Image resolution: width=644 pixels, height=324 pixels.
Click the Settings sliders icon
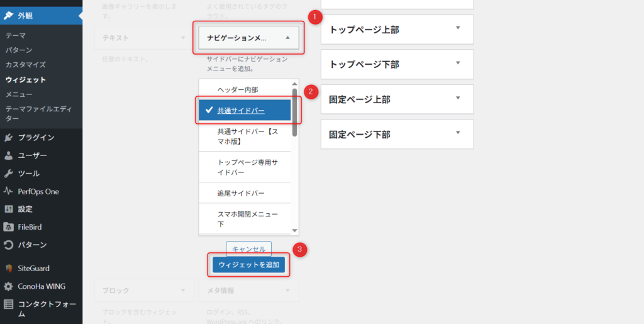9,209
